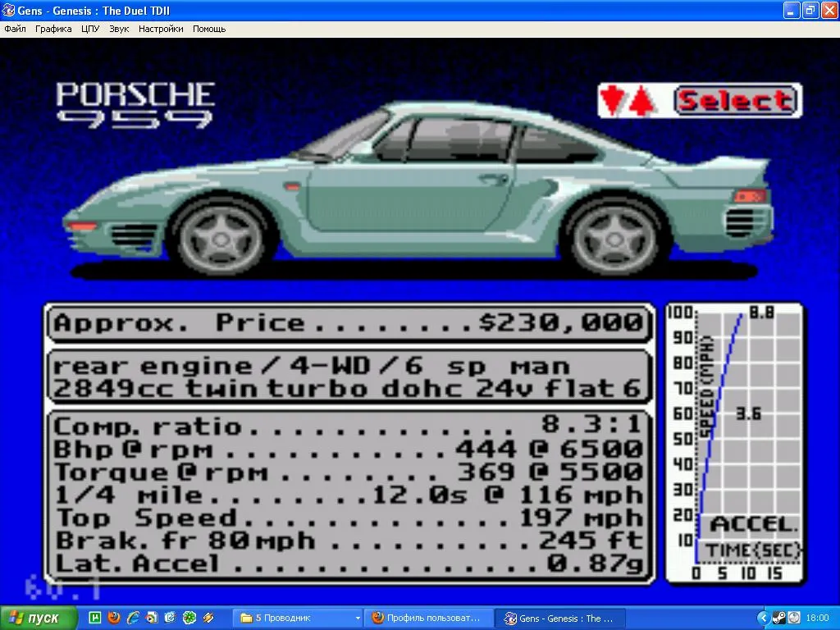Click the red Select button
The height and width of the screenshot is (630, 840).
click(x=737, y=101)
